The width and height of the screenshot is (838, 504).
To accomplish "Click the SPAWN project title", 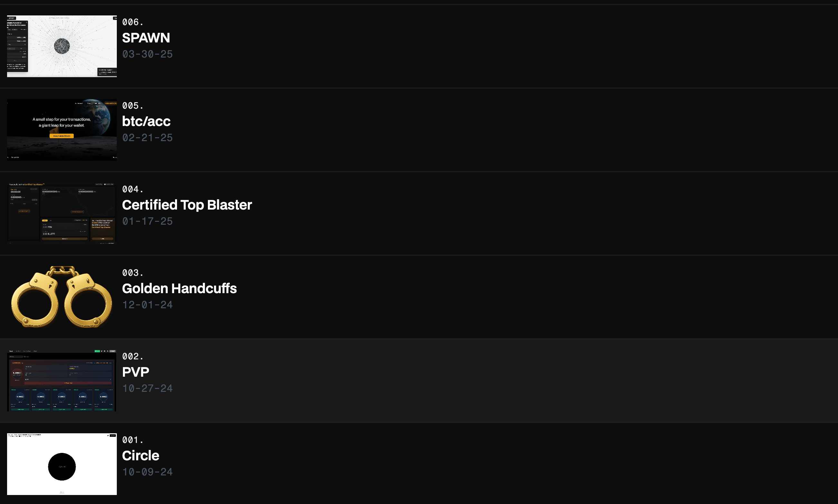I will pos(146,38).
